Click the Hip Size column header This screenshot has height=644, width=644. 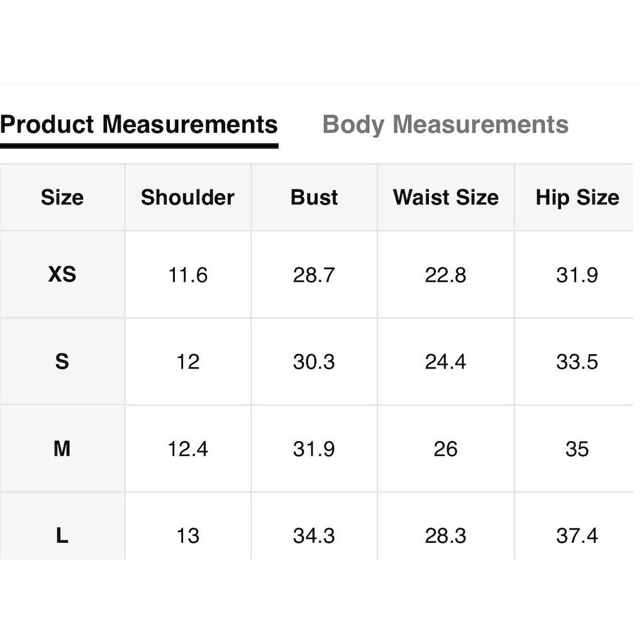[577, 197]
